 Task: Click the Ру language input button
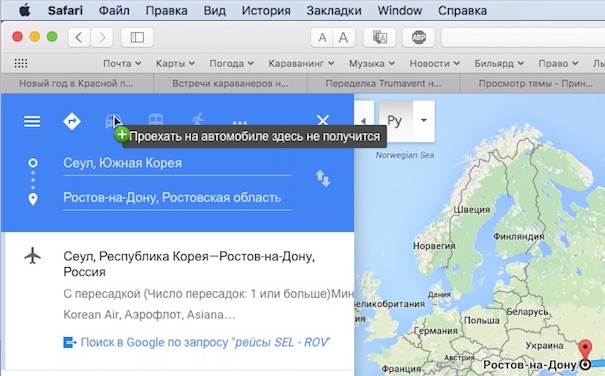point(396,121)
